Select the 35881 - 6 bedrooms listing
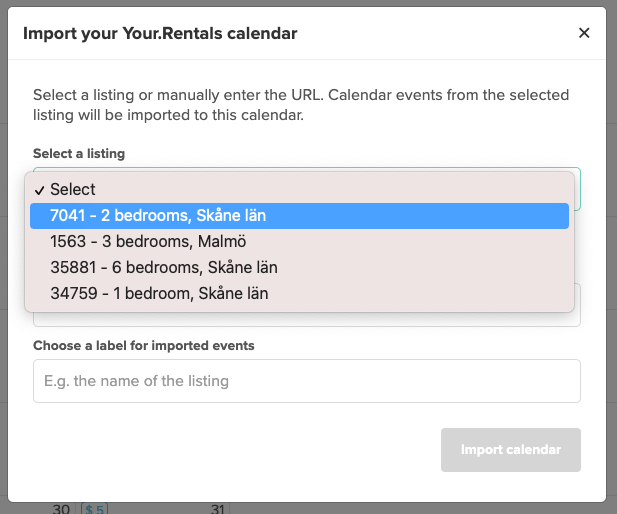The height and width of the screenshot is (514, 617). [x=299, y=267]
